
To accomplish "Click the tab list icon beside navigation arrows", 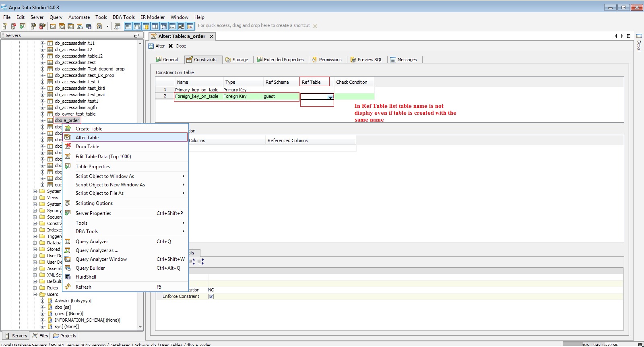I will click(629, 36).
